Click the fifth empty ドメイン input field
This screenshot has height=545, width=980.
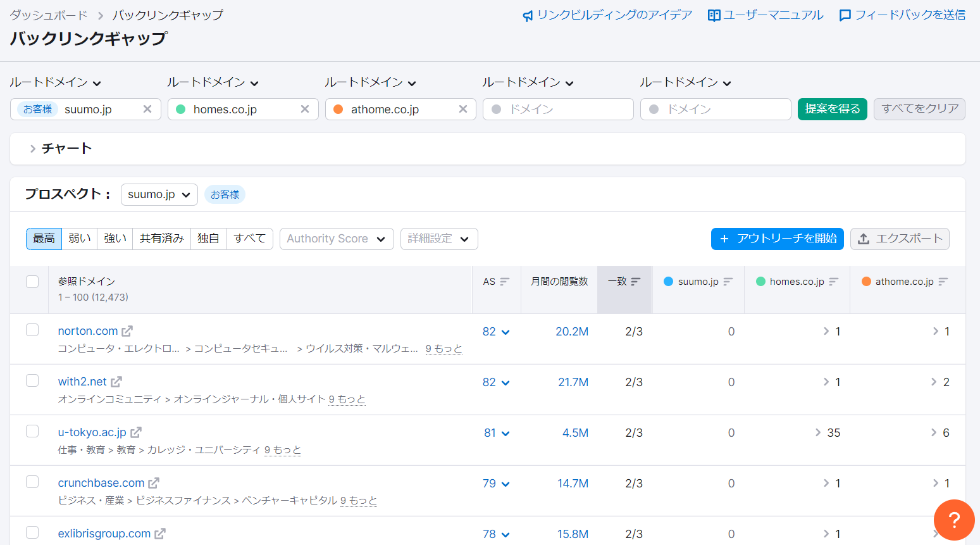point(716,109)
